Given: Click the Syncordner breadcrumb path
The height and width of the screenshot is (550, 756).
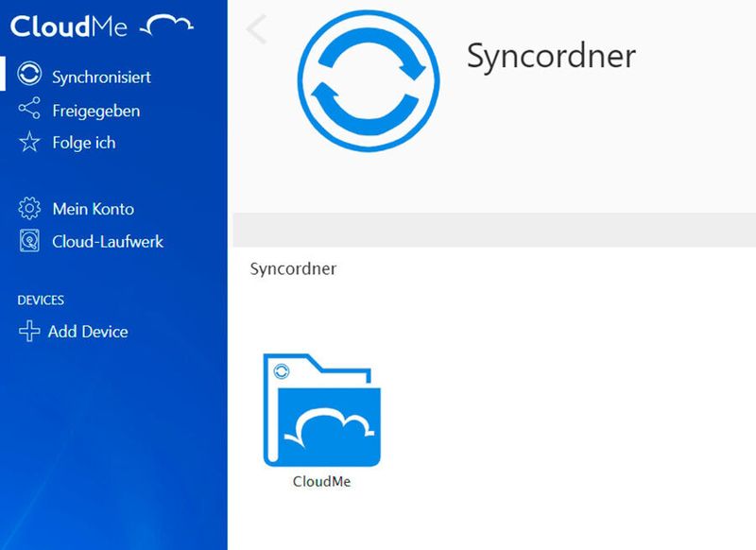Looking at the screenshot, I should 293,268.
